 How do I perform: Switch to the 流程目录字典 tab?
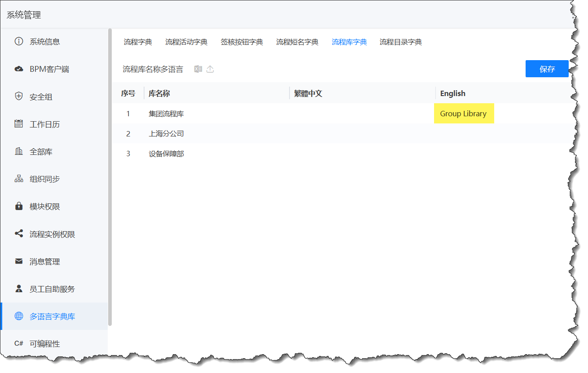[401, 41]
